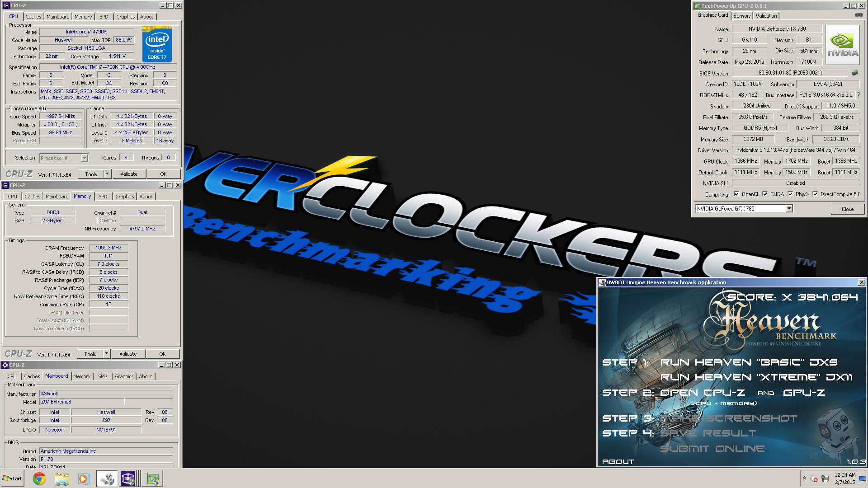Expand Tools dropdown arrow in CPU tab window

pyautogui.click(x=107, y=174)
